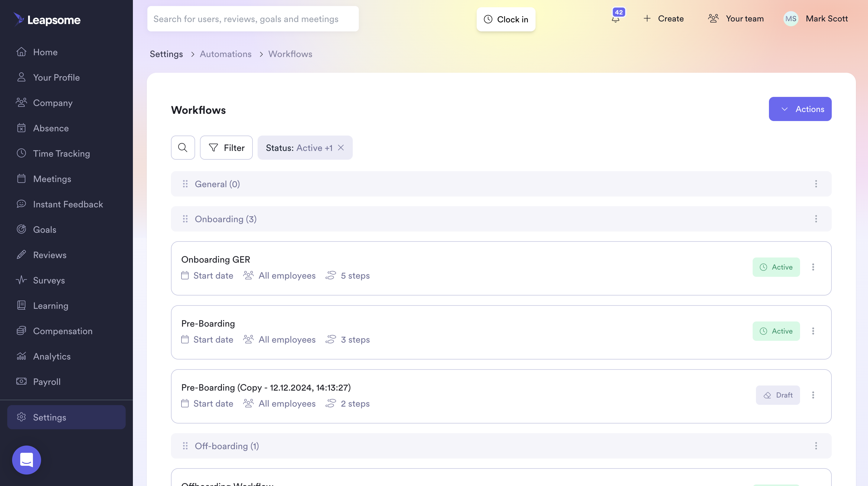The width and height of the screenshot is (868, 486).
Task: Click the General group drag handle
Action: 185,184
